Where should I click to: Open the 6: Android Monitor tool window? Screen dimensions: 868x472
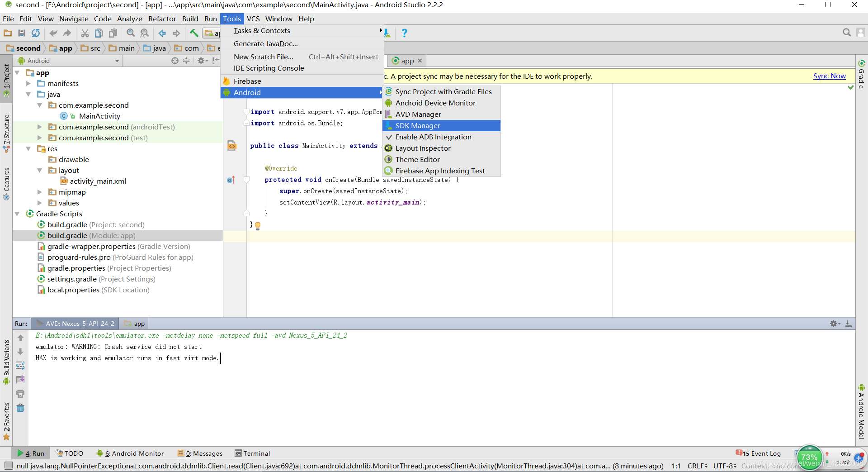click(x=130, y=453)
